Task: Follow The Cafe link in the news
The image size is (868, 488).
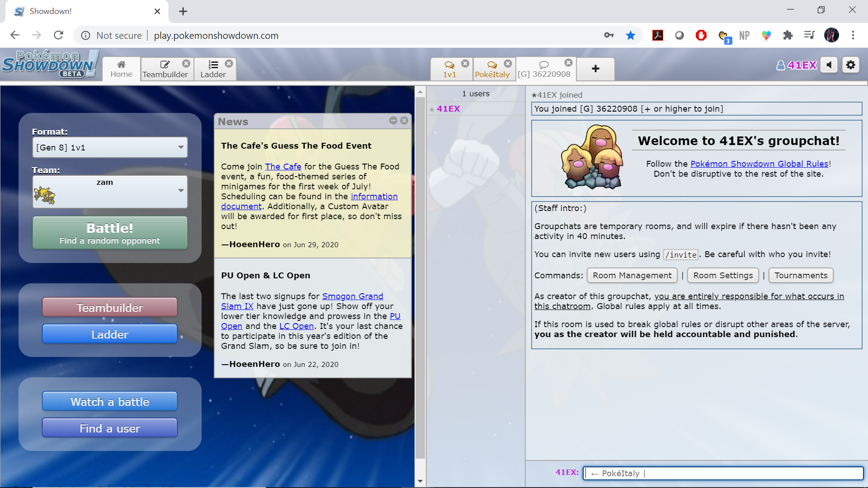Action: pyautogui.click(x=283, y=166)
